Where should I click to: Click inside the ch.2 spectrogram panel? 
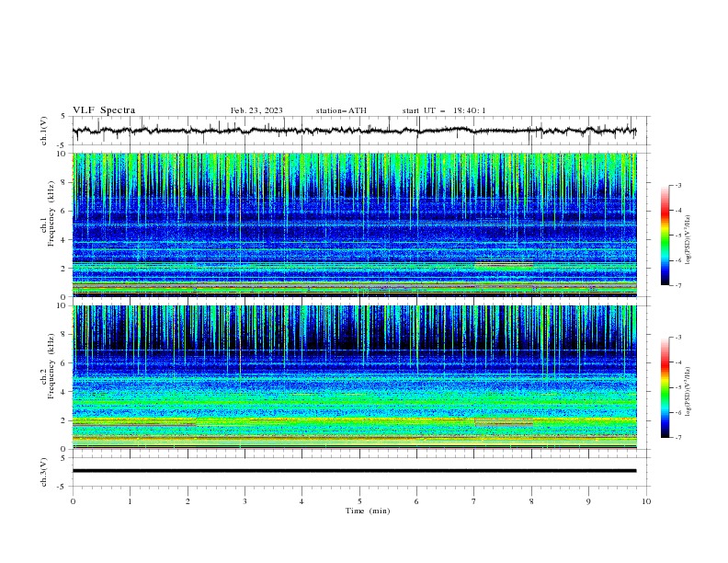[x=355, y=377]
